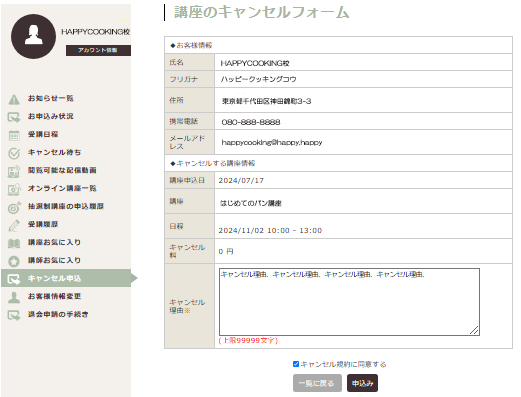Image resolution: width=521 pixels, height=397 pixels.
Task: Click schedule 2024/11/02 10:00 - 13:00
Action: pos(270,231)
